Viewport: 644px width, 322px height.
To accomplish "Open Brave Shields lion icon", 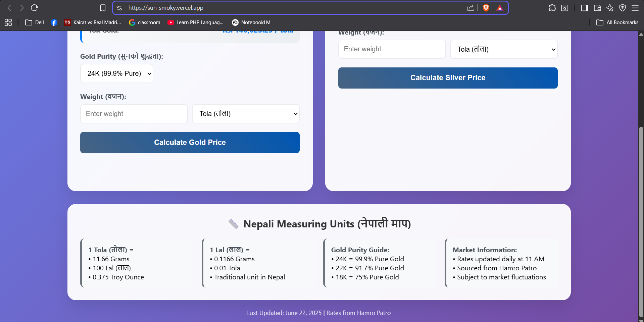I will coord(486,8).
